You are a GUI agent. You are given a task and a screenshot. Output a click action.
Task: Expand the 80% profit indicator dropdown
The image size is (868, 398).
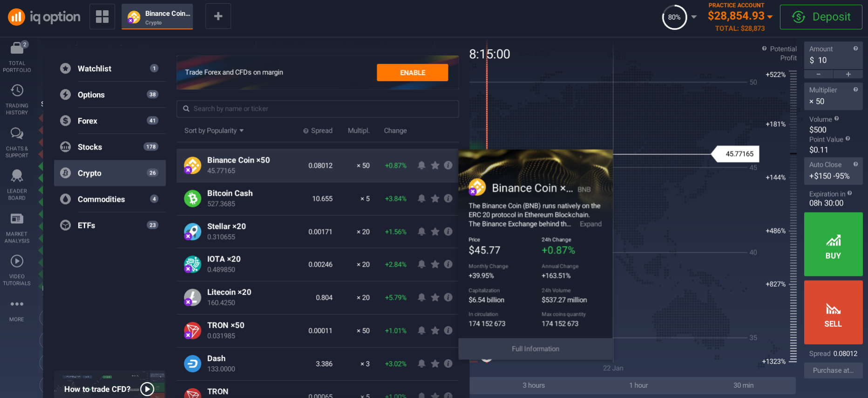694,17
